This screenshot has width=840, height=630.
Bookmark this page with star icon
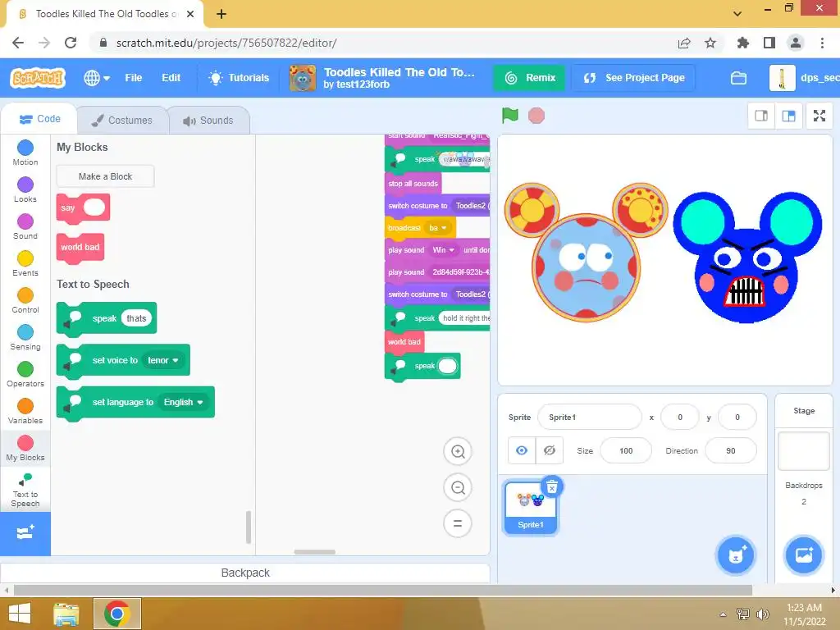pyautogui.click(x=710, y=43)
